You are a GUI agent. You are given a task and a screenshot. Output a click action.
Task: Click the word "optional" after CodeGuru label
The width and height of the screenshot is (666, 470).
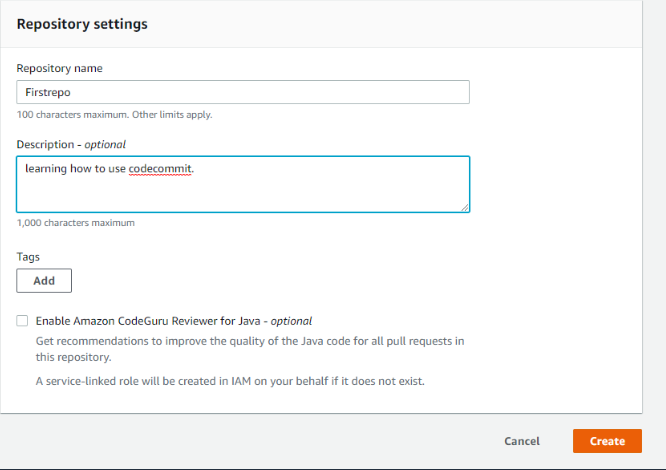coord(291,321)
